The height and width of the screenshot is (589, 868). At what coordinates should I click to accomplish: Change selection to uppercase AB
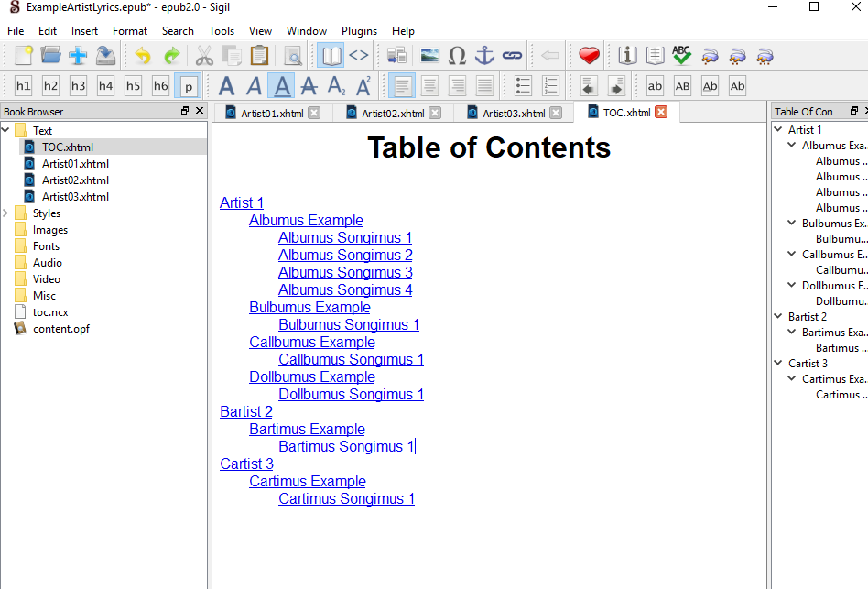[x=682, y=86]
